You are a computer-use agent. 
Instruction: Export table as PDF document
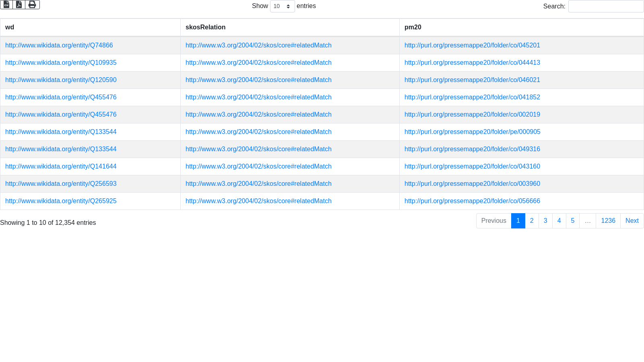pyautogui.click(x=19, y=4)
